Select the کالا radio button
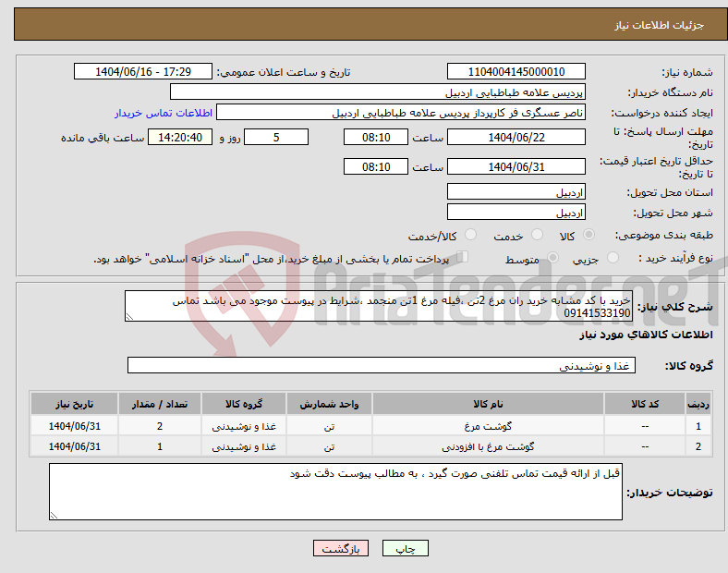Viewport: 728px width, 573px height. tap(588, 235)
